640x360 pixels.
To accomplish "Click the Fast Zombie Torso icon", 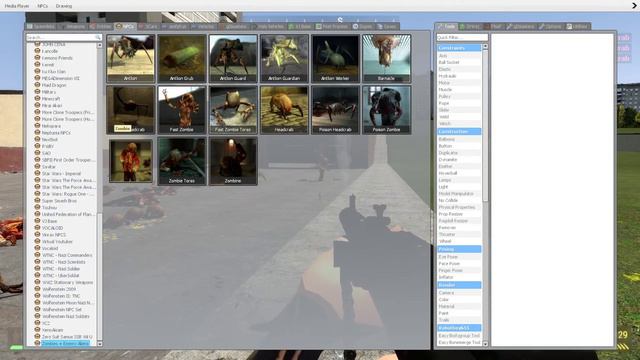I will click(233, 109).
